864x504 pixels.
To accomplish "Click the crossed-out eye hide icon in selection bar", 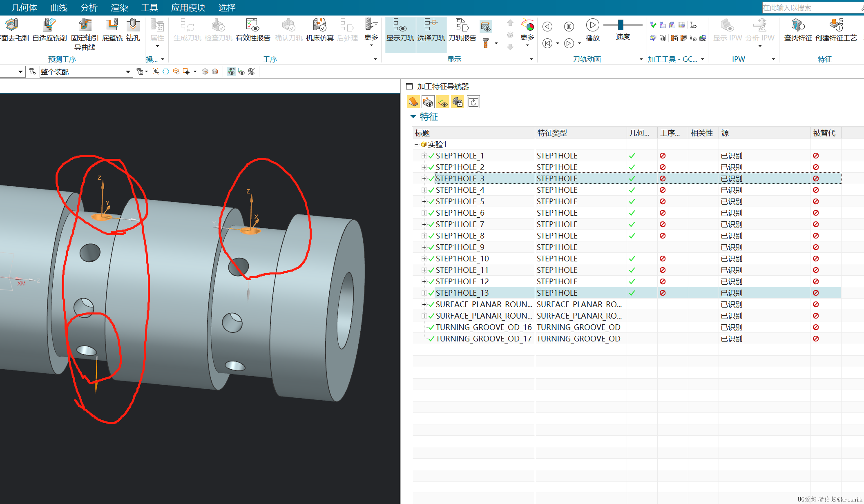I will tap(251, 72).
